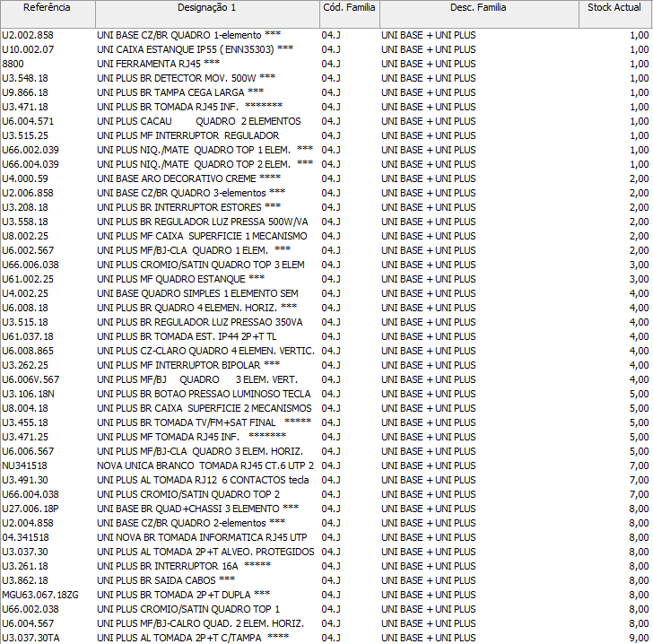Click UNI PLUS BR BOTAO PRESSAO LUMINOSO TECLA
This screenshot has height=644, width=653.
pos(205,395)
